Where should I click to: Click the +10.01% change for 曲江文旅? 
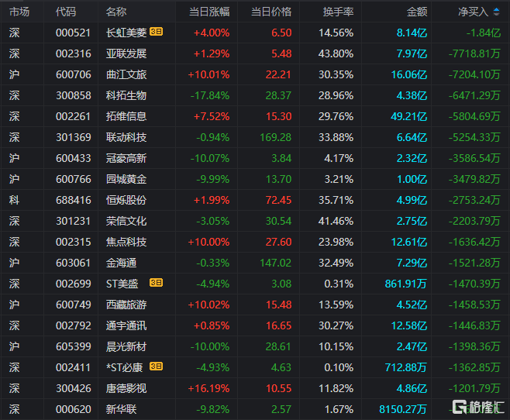(208, 74)
